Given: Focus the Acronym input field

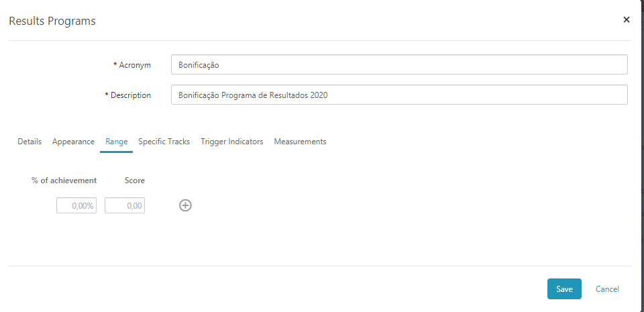Looking at the screenshot, I should coord(399,64).
